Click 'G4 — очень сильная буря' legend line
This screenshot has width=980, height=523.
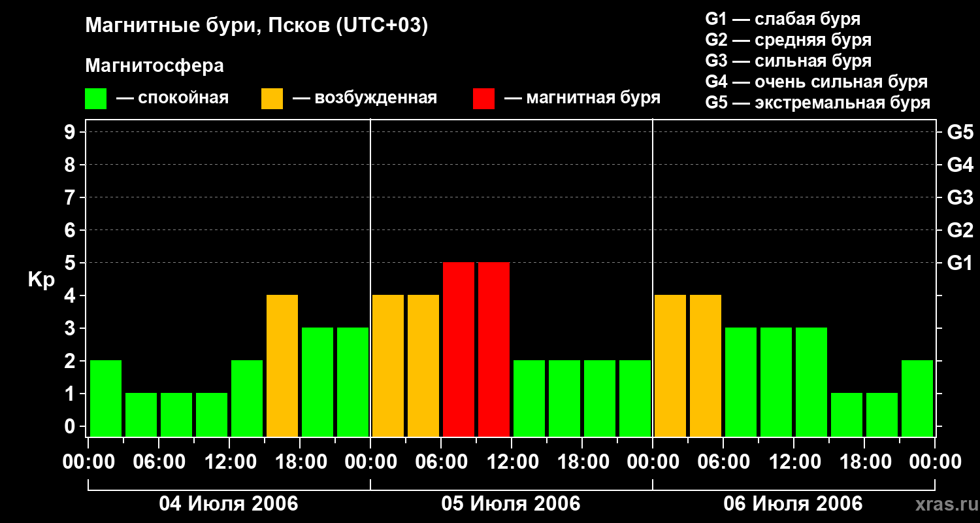point(817,82)
